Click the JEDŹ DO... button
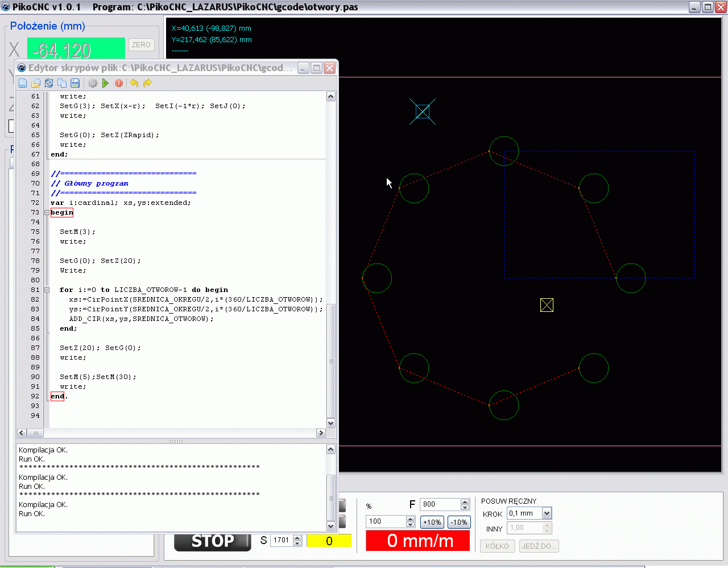The image size is (728, 568). point(538,546)
